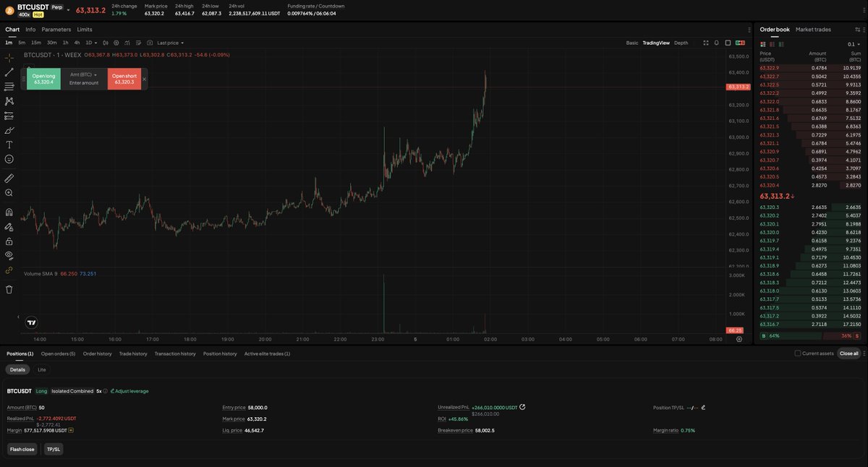Switch to Depth chart view
Image resolution: width=868 pixels, height=467 pixels.
(x=681, y=43)
